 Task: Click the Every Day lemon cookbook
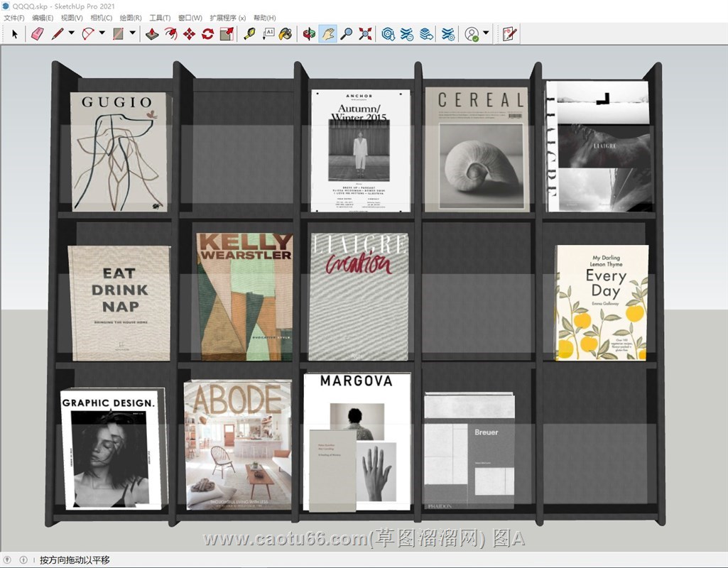602,302
